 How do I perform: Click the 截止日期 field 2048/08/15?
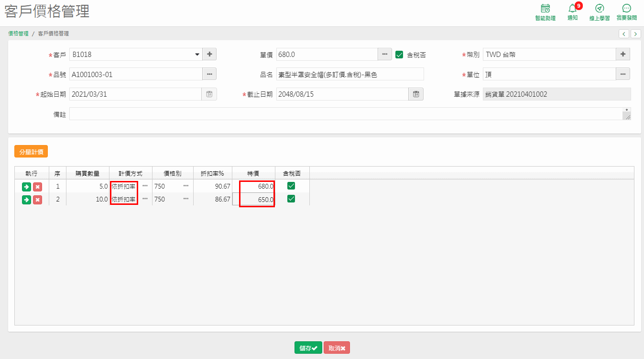[x=342, y=94]
